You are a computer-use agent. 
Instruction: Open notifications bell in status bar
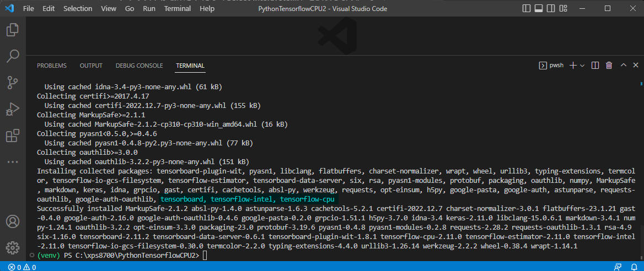click(633, 267)
